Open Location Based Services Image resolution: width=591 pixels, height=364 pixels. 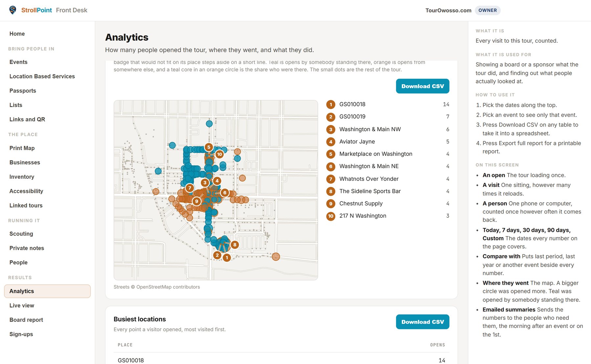(47, 76)
